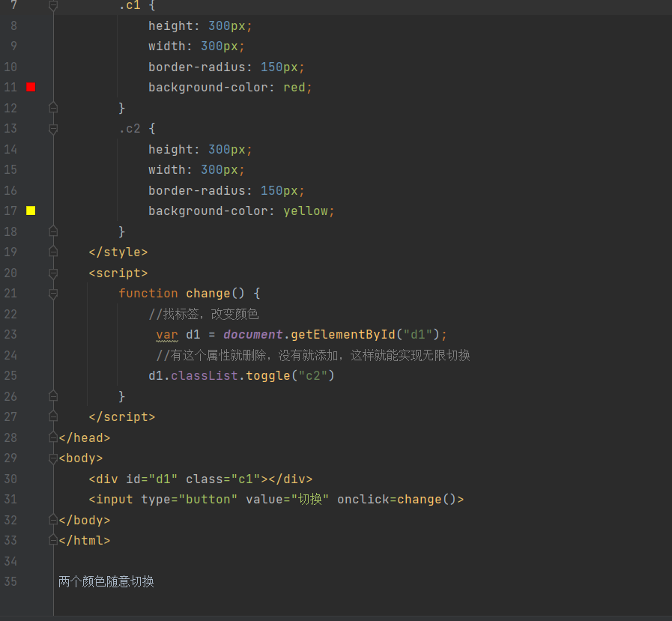The image size is (672, 621).
Task: Click line number 11 in the gutter
Action: click(10, 88)
